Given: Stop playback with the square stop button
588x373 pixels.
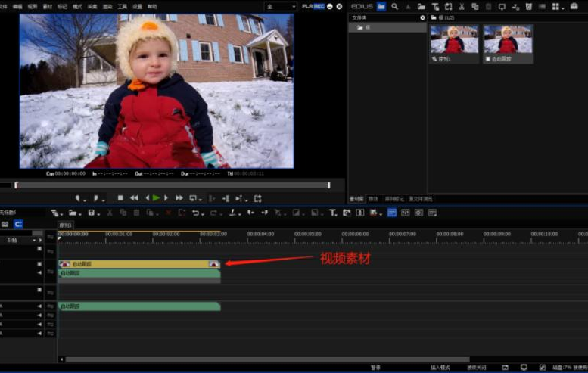Looking at the screenshot, I should click(x=120, y=198).
